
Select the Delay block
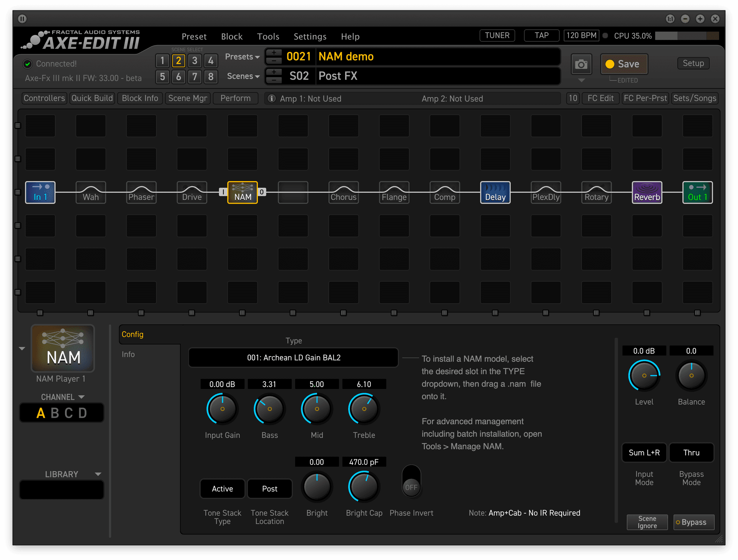(495, 192)
